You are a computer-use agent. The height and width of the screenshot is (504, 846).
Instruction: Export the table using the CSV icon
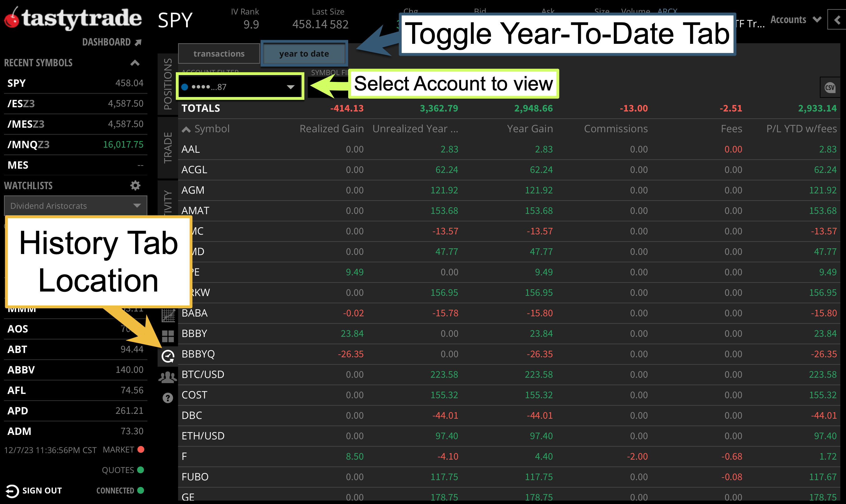point(830,87)
